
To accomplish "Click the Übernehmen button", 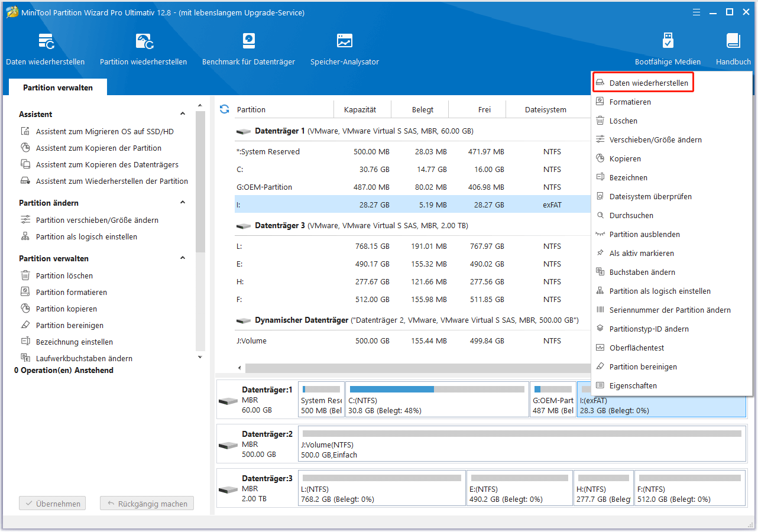I will 53,504.
